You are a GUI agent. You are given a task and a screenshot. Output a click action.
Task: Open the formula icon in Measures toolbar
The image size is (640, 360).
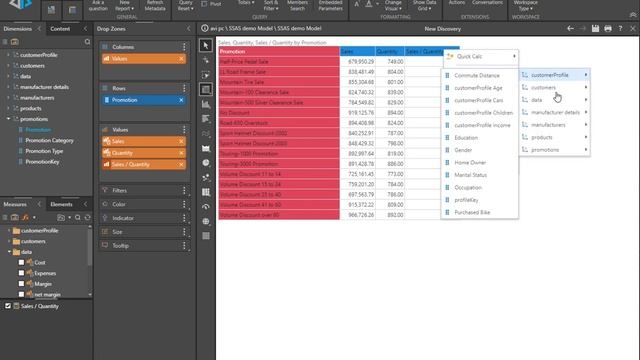(x=25, y=218)
